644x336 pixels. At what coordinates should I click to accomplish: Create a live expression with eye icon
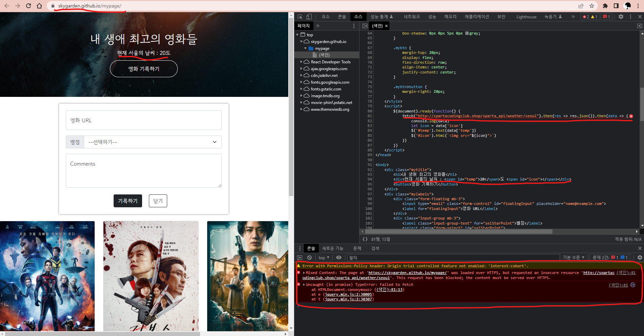pyautogui.click(x=338, y=257)
